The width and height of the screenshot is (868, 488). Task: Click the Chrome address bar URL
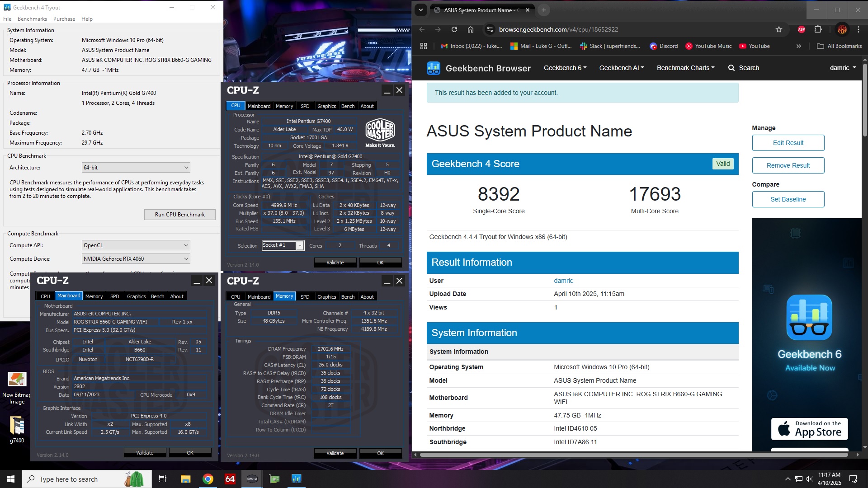[558, 29]
